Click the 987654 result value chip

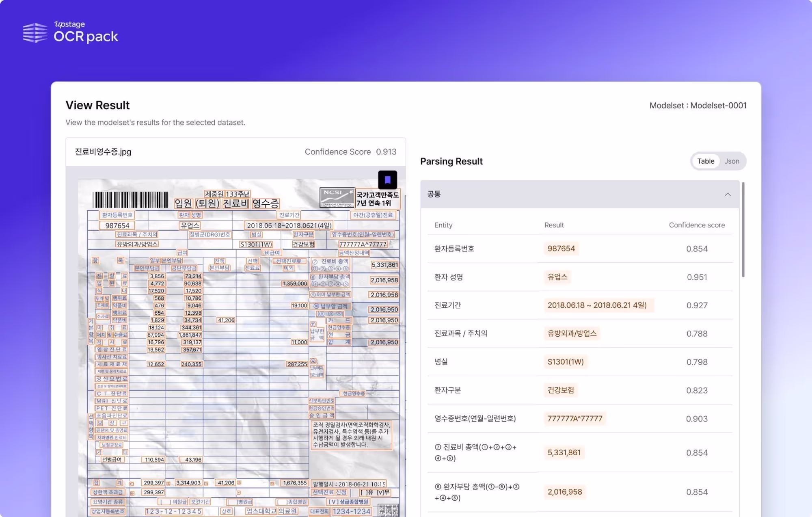[561, 249]
